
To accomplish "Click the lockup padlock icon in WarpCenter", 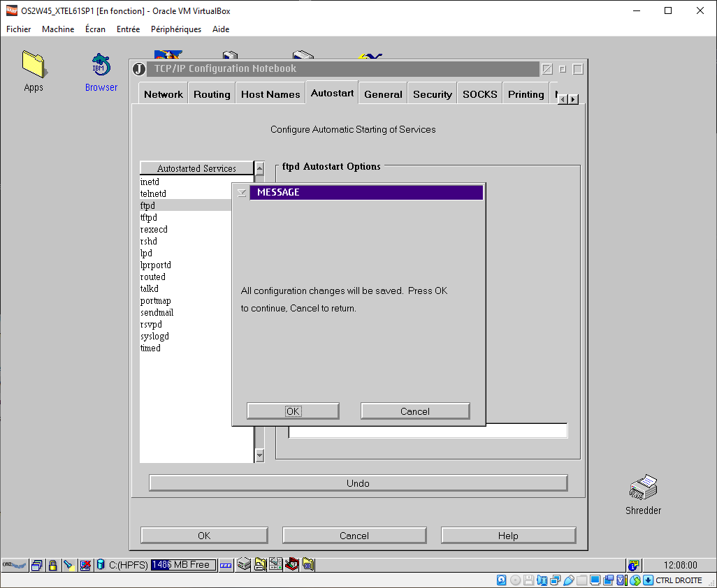I will pos(52,565).
